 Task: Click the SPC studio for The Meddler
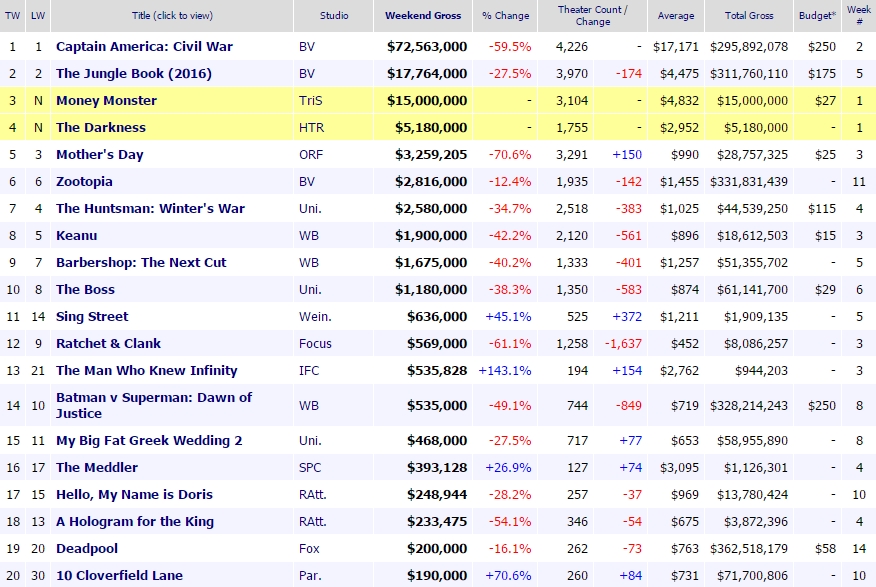(310, 467)
